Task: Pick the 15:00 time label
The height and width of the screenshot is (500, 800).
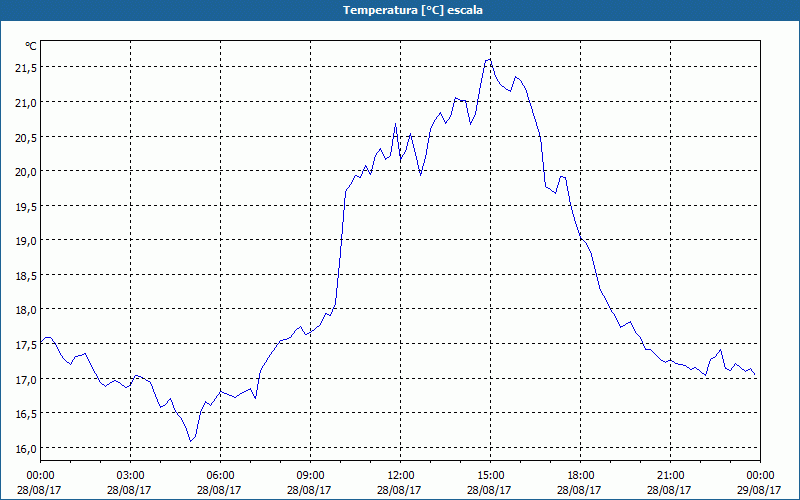Action: pyautogui.click(x=490, y=476)
